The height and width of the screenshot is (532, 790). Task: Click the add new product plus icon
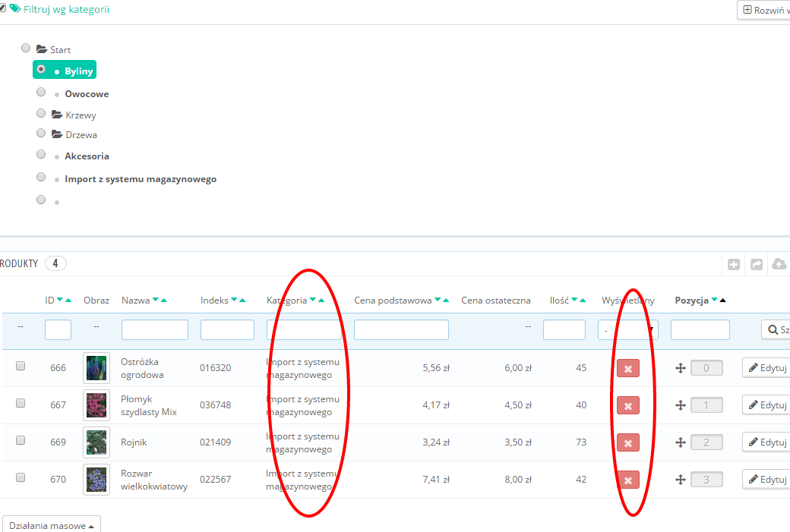(734, 264)
